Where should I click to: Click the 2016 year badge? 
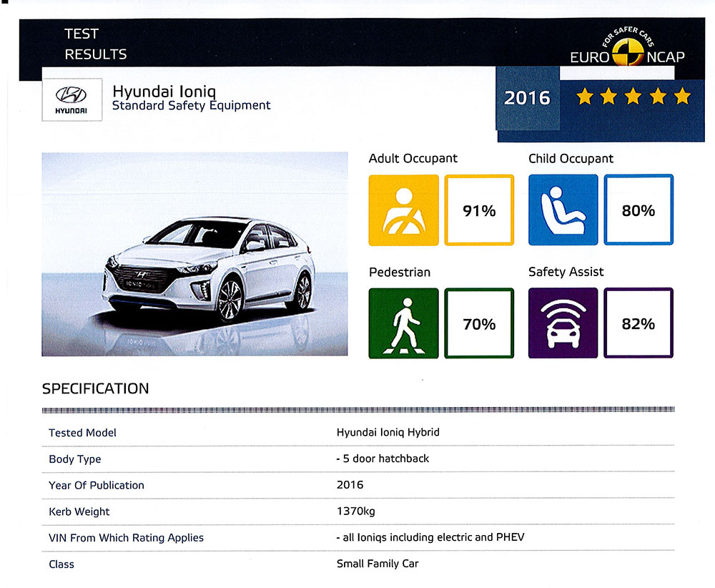tap(527, 98)
